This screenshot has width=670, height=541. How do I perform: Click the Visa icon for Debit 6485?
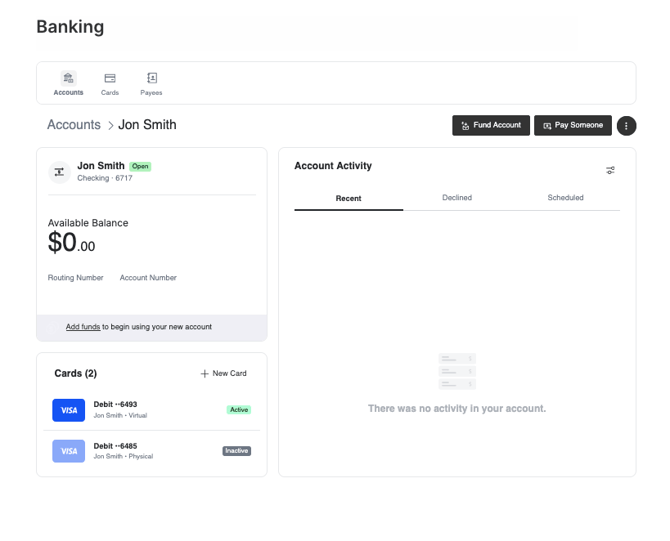[69, 451]
